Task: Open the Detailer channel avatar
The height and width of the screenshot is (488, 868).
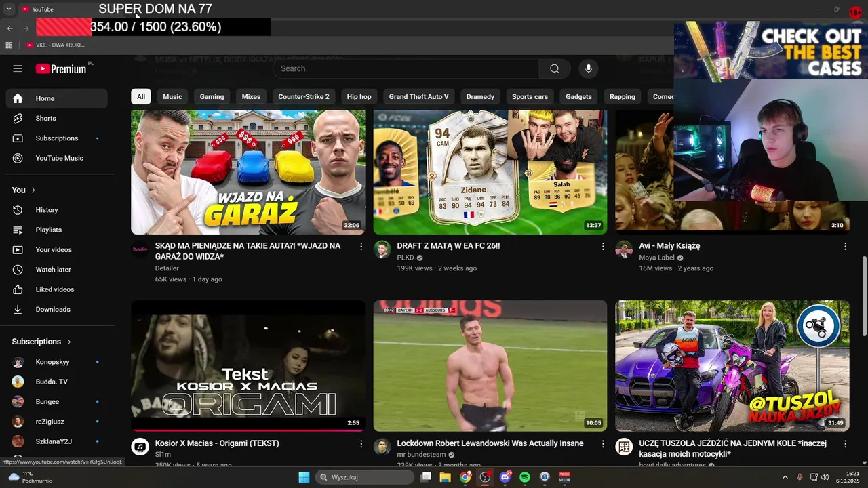Action: [140, 249]
